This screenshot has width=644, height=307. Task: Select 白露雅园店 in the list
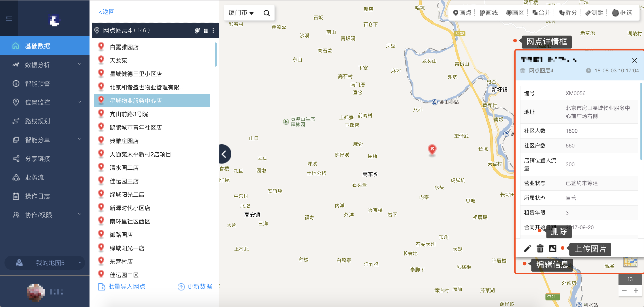coord(152,47)
